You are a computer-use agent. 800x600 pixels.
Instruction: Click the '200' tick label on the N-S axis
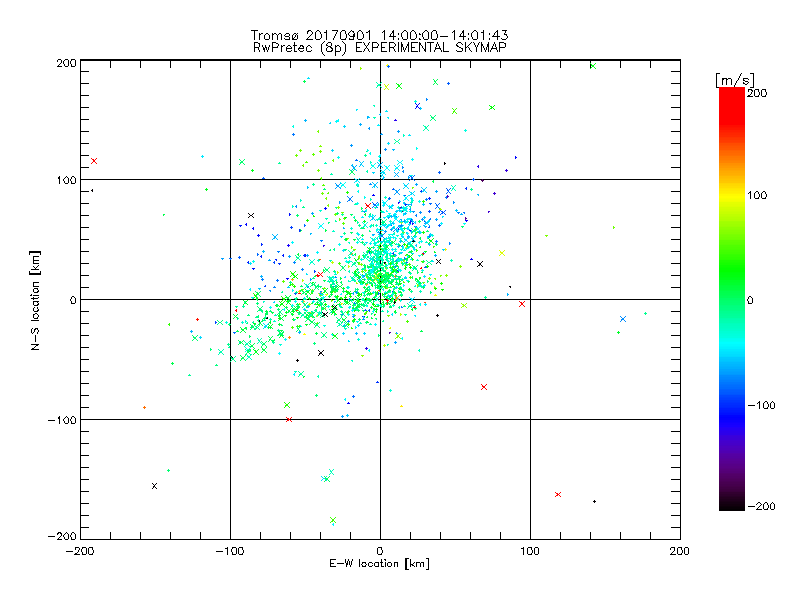pos(66,63)
